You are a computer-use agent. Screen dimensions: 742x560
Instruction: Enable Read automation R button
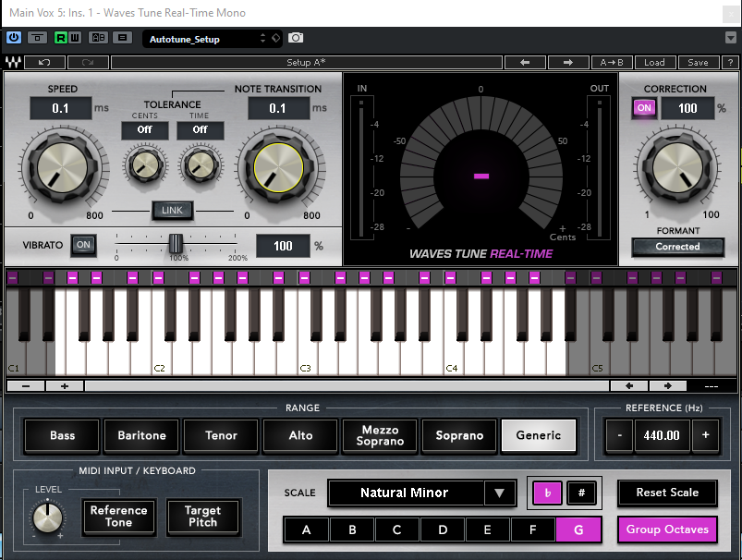click(61, 38)
